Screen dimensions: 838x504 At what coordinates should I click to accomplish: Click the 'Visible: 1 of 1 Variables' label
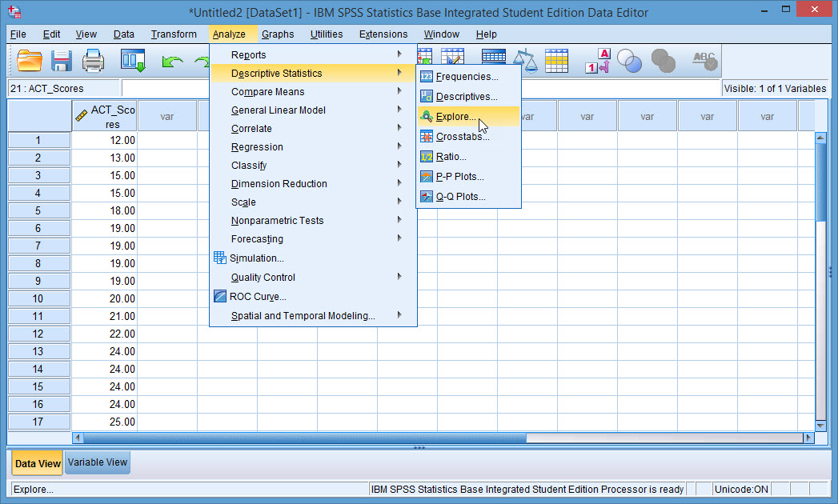[775, 89]
